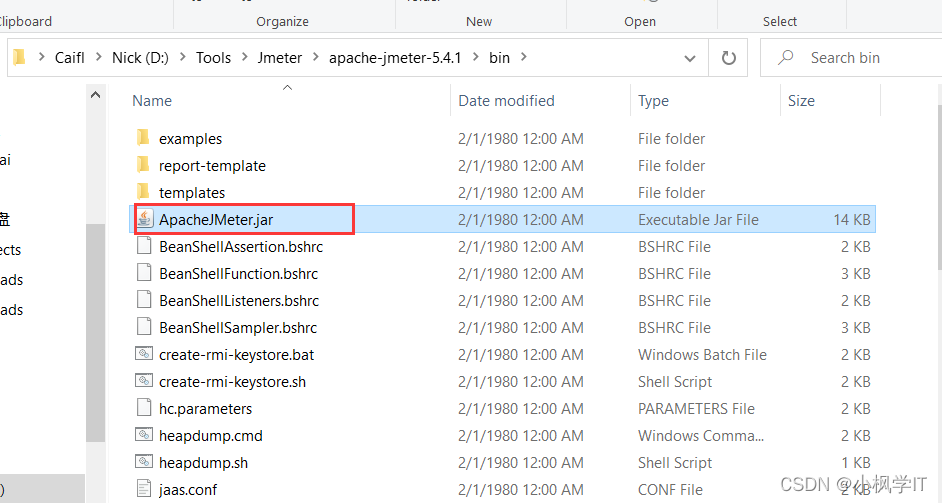Expand the chevron after Tools
942x503 pixels.
click(x=245, y=57)
